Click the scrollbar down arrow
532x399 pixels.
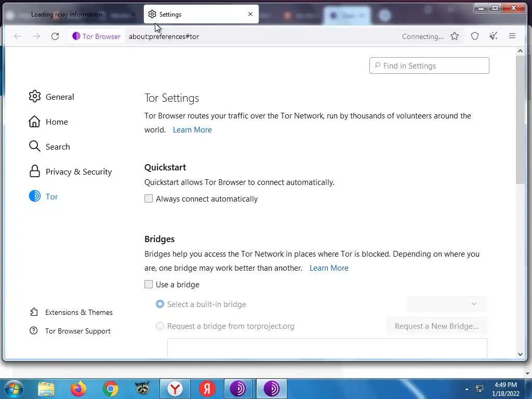tap(521, 354)
